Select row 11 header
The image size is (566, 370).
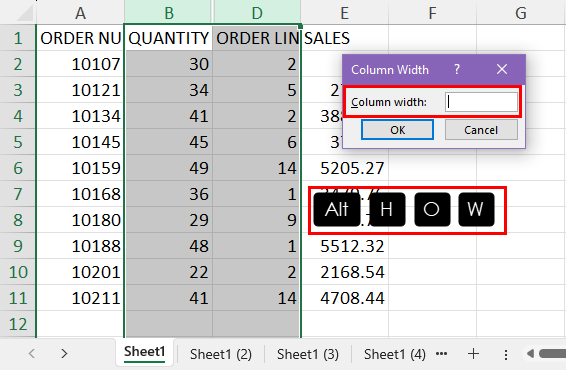[x=18, y=298]
